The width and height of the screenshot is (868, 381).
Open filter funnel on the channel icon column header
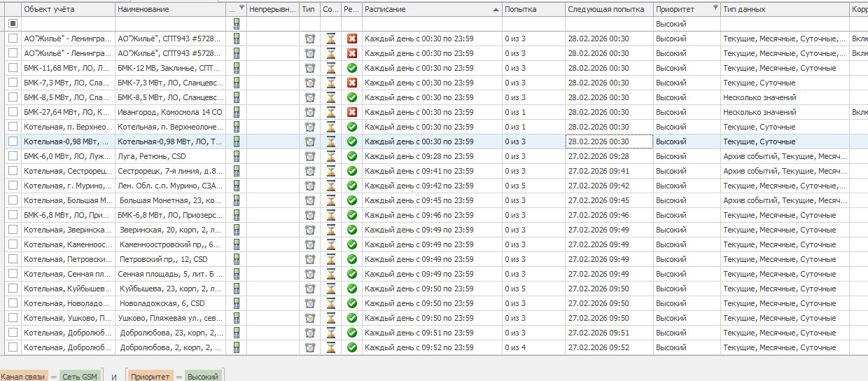point(241,8)
